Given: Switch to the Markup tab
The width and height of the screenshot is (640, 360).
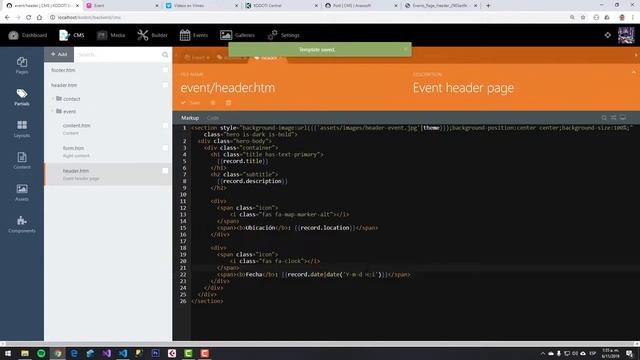Looking at the screenshot, I should pyautogui.click(x=190, y=118).
